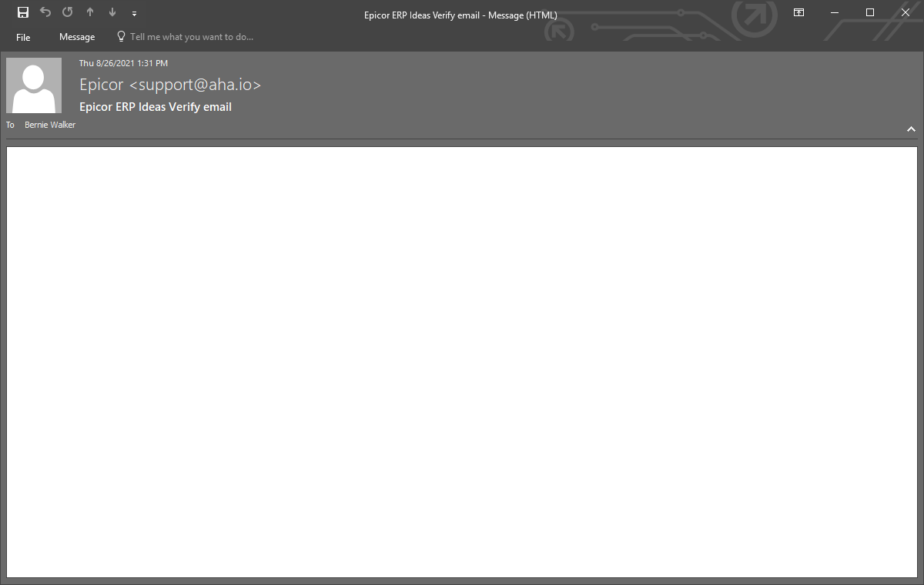Screen dimensions: 924x585
Task: Click recipient Bernie Walker
Action: (x=50, y=125)
